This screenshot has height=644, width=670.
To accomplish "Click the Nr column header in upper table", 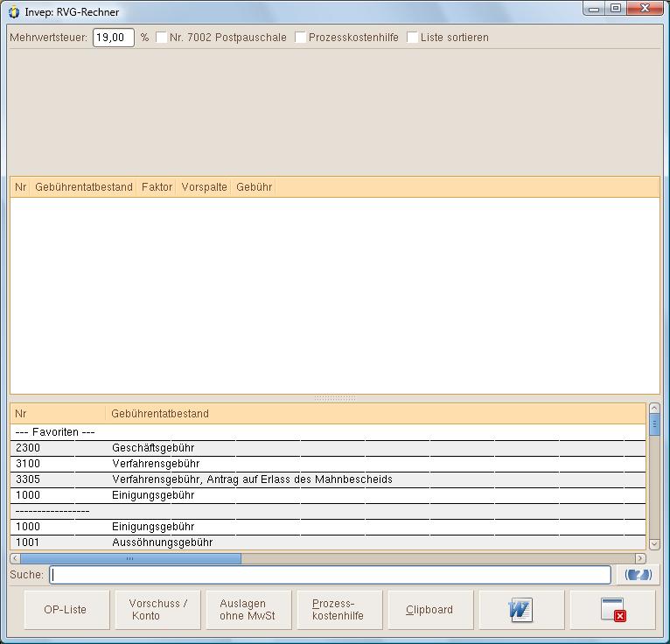I will (x=20, y=187).
